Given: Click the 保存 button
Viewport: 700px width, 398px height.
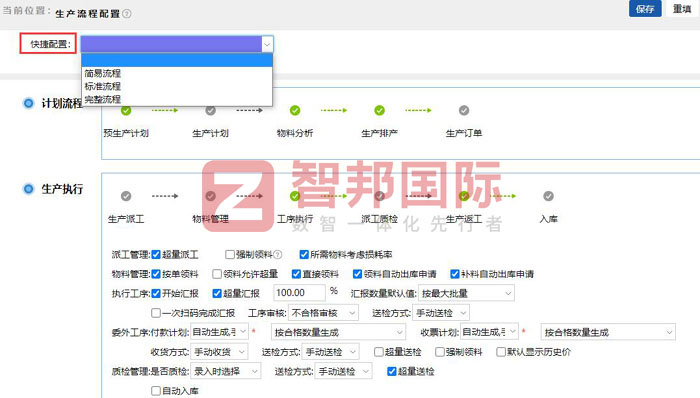Looking at the screenshot, I should (x=645, y=9).
